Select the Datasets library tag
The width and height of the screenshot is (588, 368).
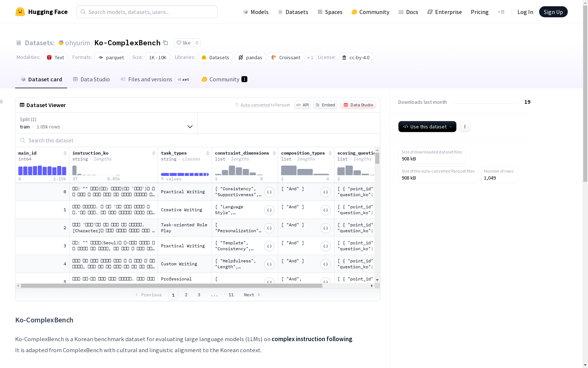point(215,57)
